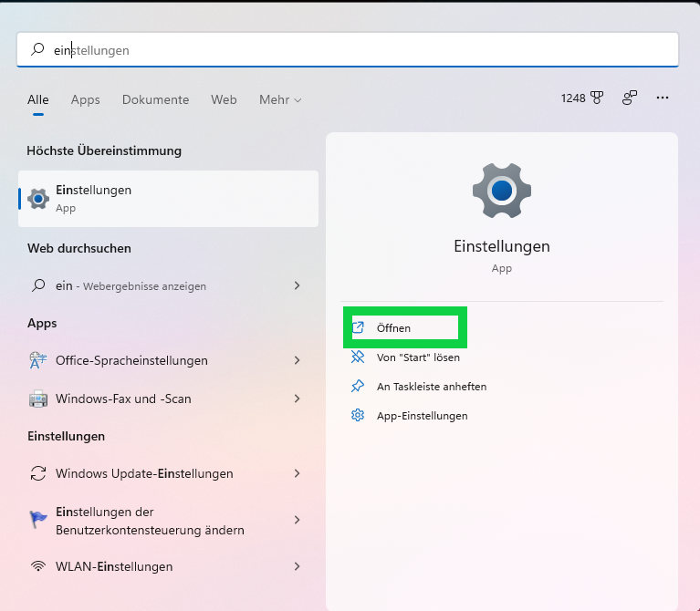Click the 1248 rewards points count
The width and height of the screenshot is (700, 611).
573,98
